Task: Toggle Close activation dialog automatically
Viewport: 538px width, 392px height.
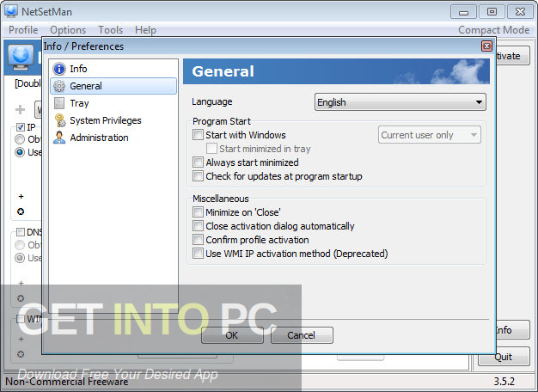Action: 198,226
